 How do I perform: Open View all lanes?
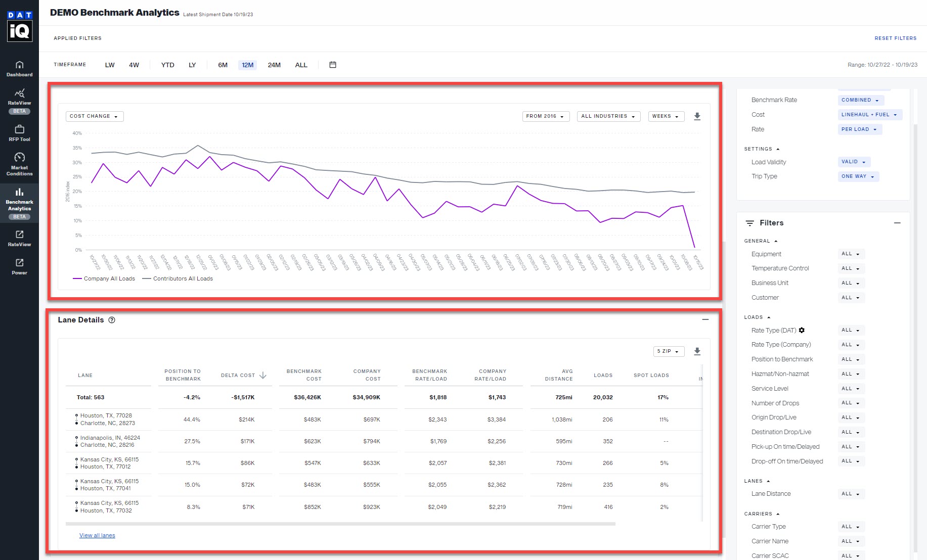point(97,535)
